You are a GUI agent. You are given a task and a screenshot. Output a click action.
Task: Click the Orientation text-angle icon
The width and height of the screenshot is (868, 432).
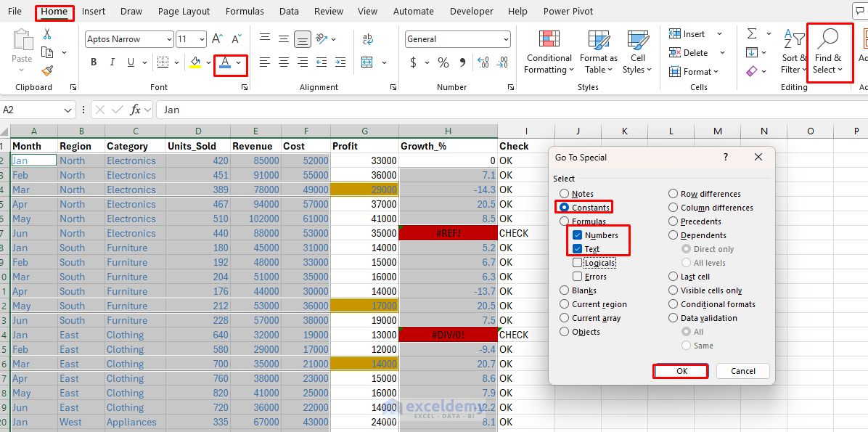click(x=322, y=38)
